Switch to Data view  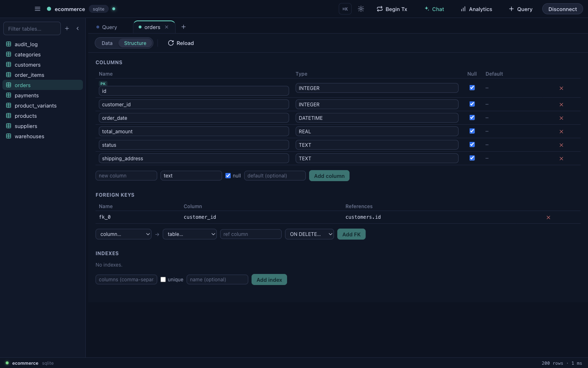click(x=107, y=43)
